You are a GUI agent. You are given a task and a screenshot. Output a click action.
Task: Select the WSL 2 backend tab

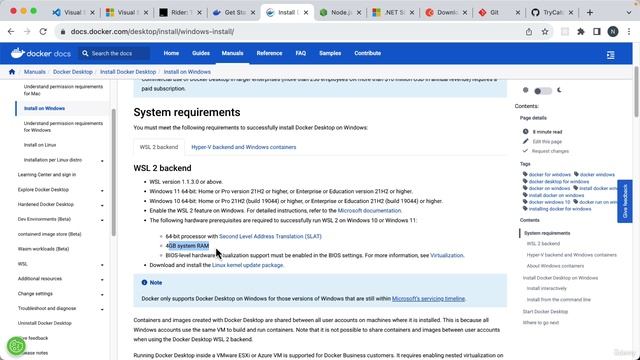[159, 147]
